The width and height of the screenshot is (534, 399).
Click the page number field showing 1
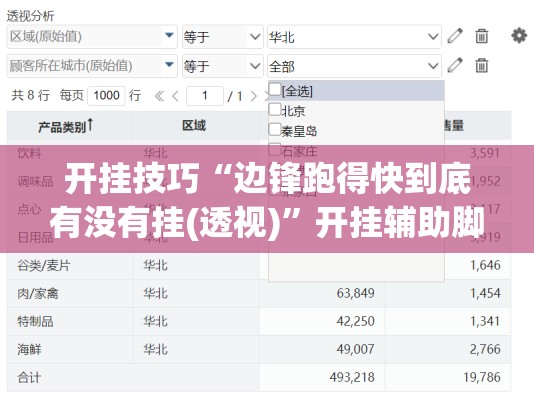pos(205,96)
